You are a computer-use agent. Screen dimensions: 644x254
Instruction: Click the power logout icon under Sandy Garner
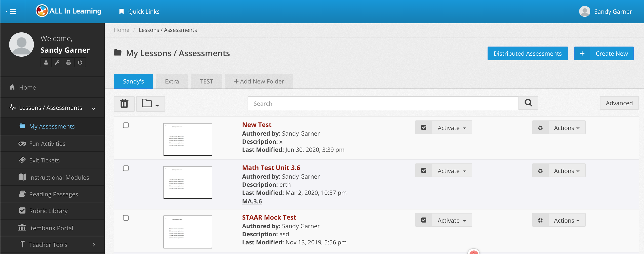(x=80, y=62)
